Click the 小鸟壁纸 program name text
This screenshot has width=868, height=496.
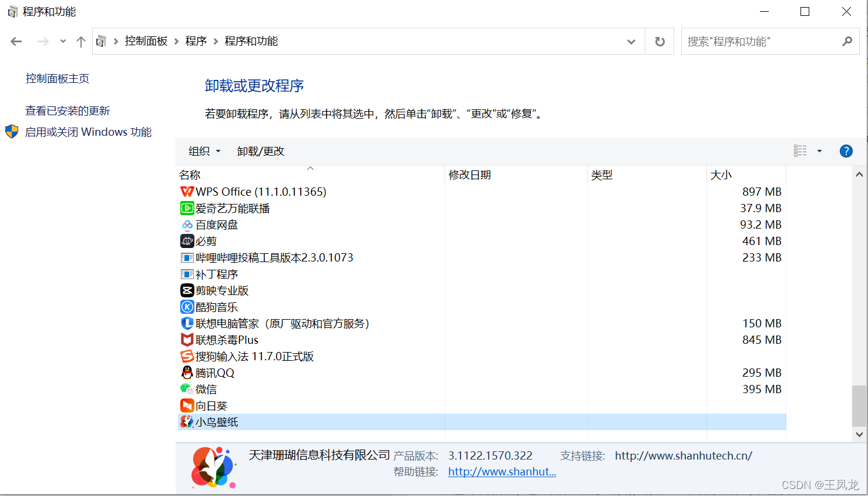click(x=217, y=422)
